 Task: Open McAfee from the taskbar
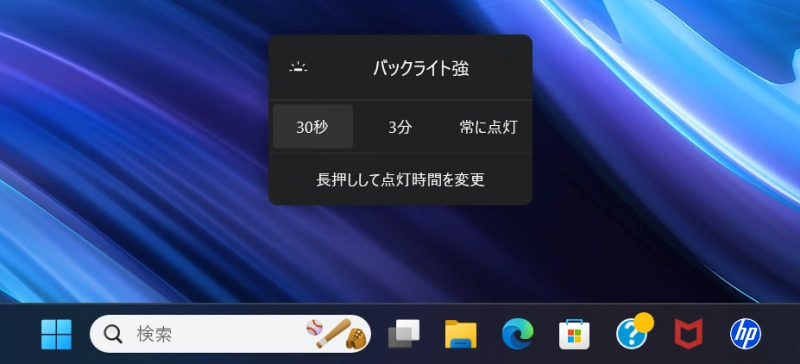click(688, 334)
